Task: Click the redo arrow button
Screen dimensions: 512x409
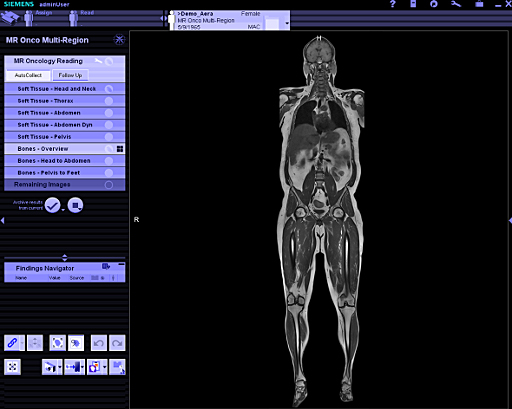Action: [x=117, y=343]
